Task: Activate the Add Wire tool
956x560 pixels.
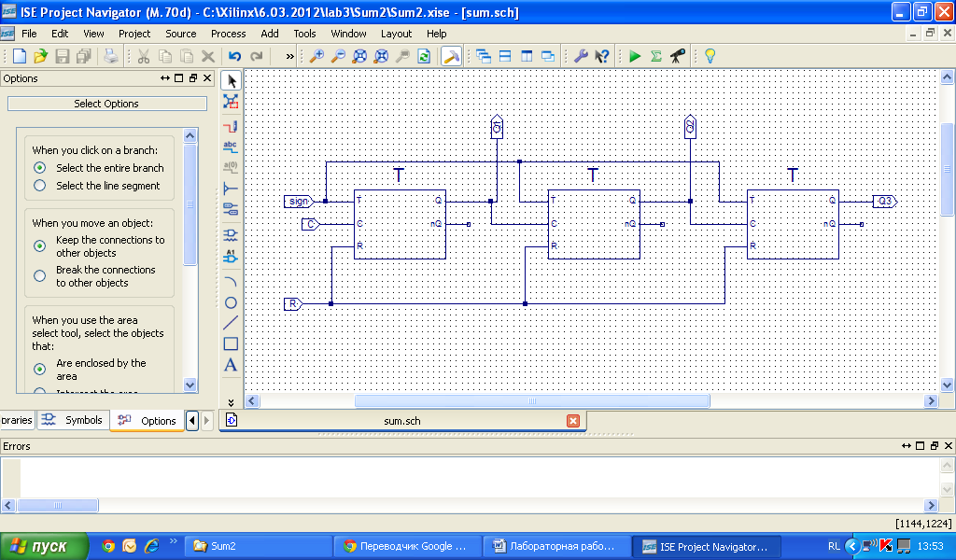Action: (231, 126)
